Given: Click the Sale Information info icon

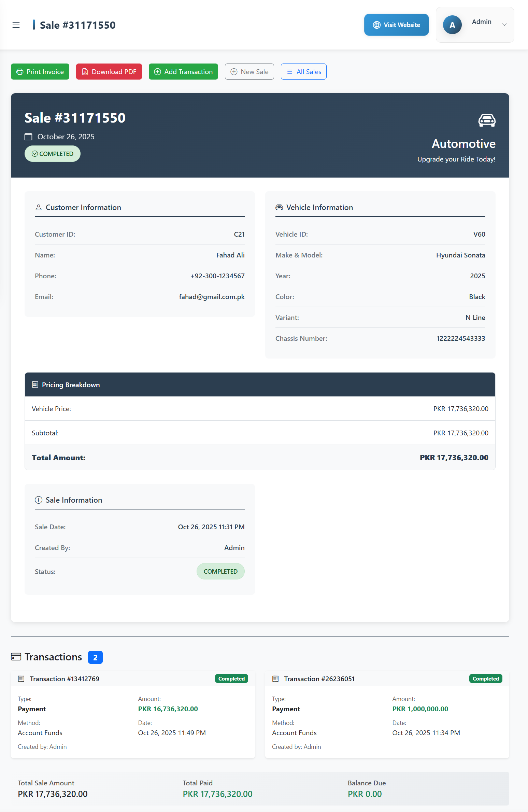Looking at the screenshot, I should point(39,500).
